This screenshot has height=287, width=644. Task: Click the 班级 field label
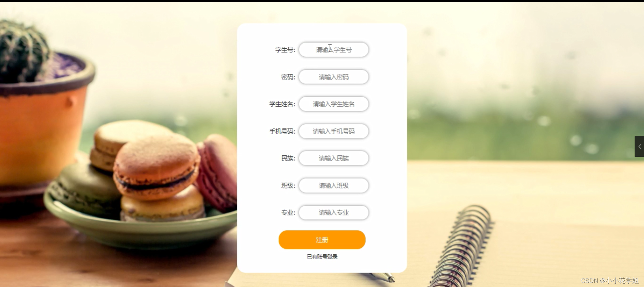[288, 186]
